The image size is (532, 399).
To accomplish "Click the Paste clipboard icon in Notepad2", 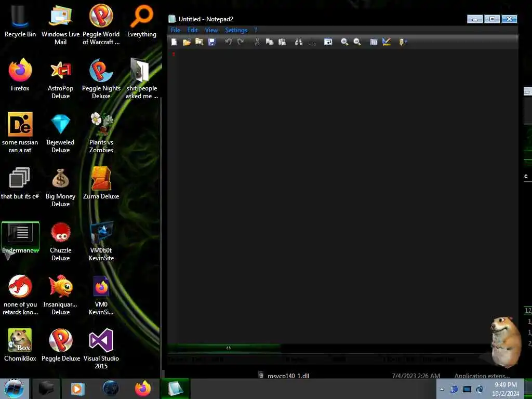I will [282, 42].
